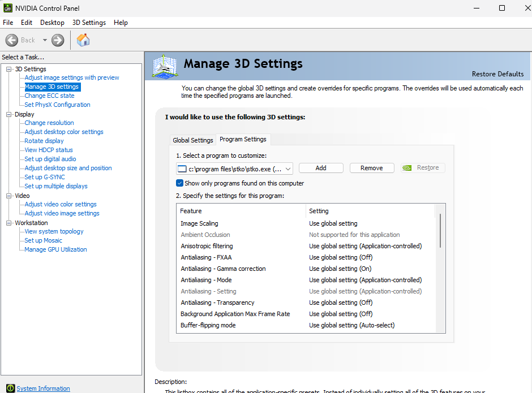Click the NVIDIA Control Panel title bar icon

7,8
